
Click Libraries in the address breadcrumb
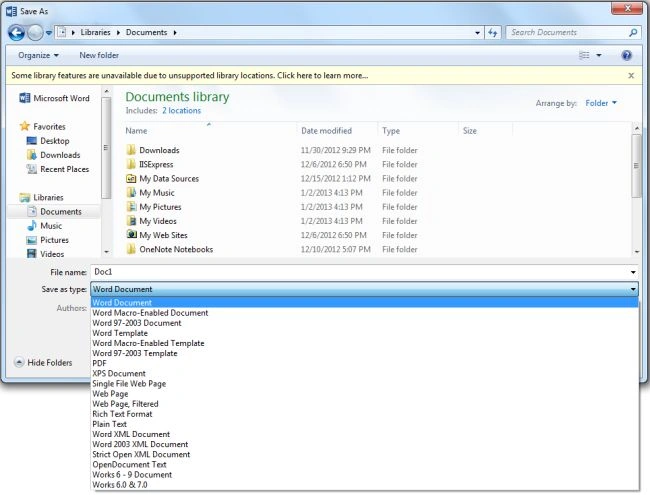95,32
